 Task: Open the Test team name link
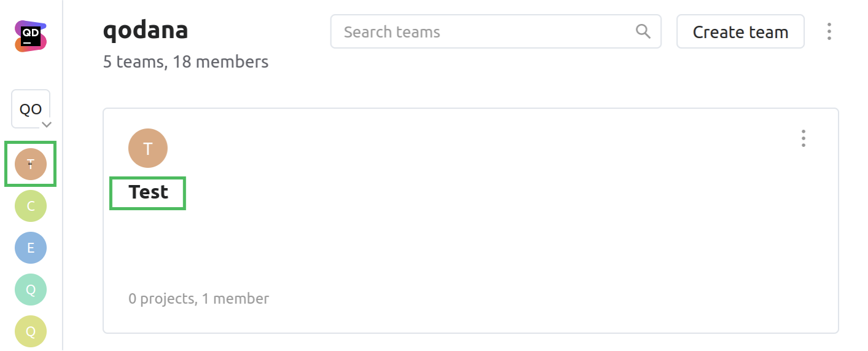tap(148, 192)
